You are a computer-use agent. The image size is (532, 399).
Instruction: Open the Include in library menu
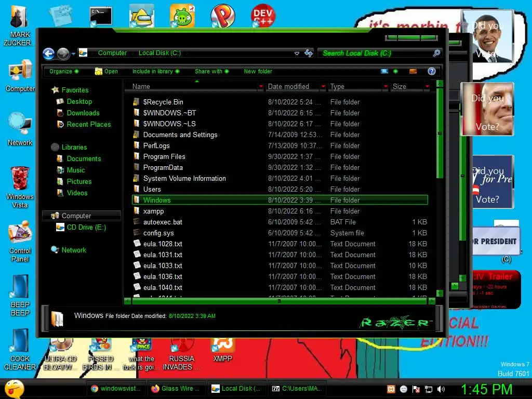click(156, 71)
